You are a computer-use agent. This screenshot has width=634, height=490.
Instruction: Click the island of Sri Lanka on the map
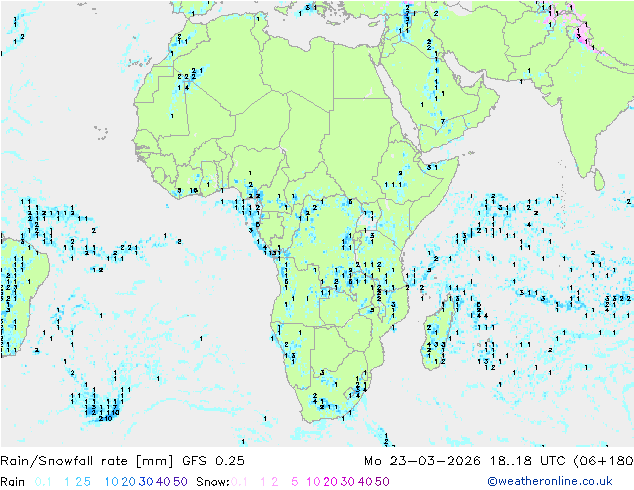point(599,180)
